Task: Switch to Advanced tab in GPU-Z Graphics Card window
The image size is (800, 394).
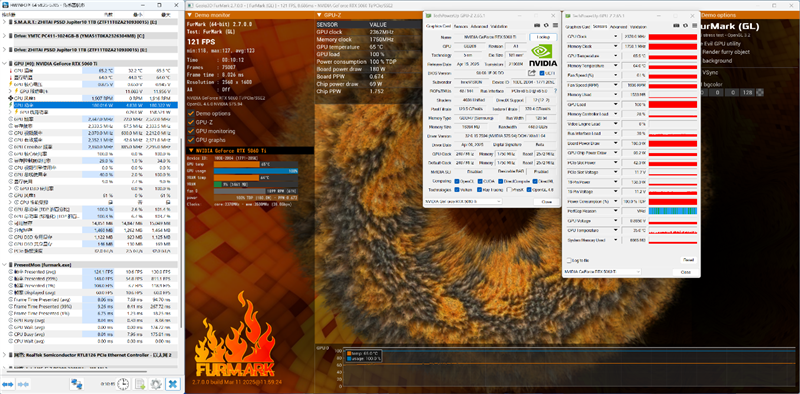Action: [x=479, y=26]
